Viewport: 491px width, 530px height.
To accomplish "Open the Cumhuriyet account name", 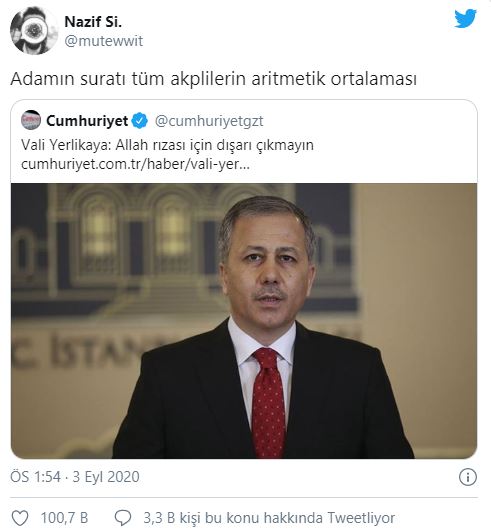I will point(87,121).
